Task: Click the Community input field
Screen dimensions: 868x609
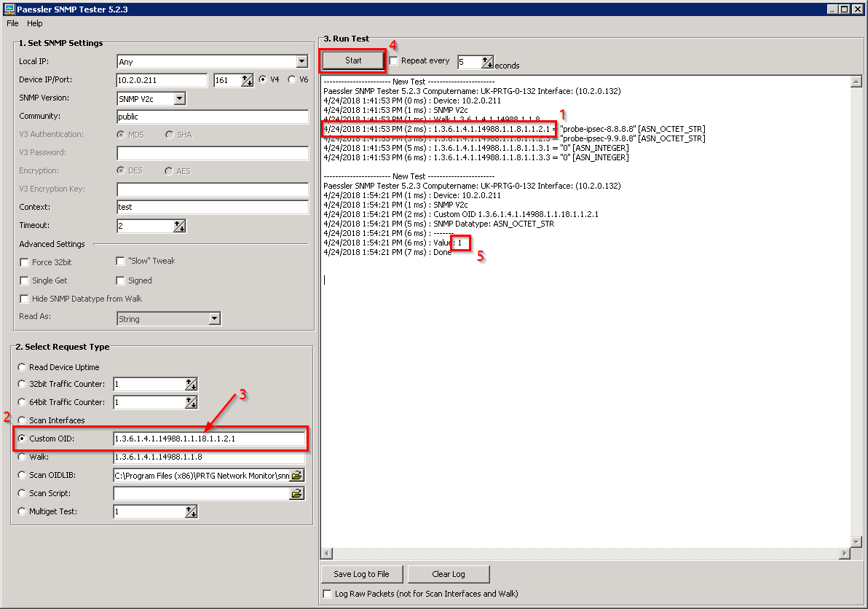Action: click(x=213, y=117)
